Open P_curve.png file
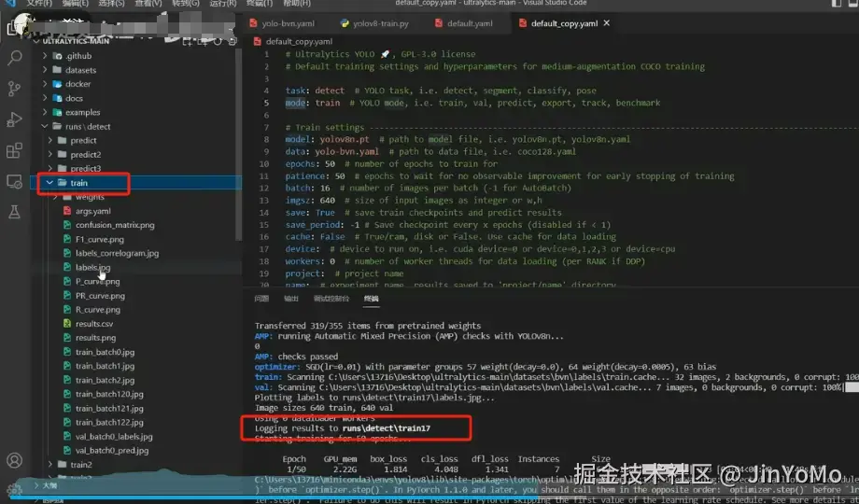The width and height of the screenshot is (859, 504). 97,282
